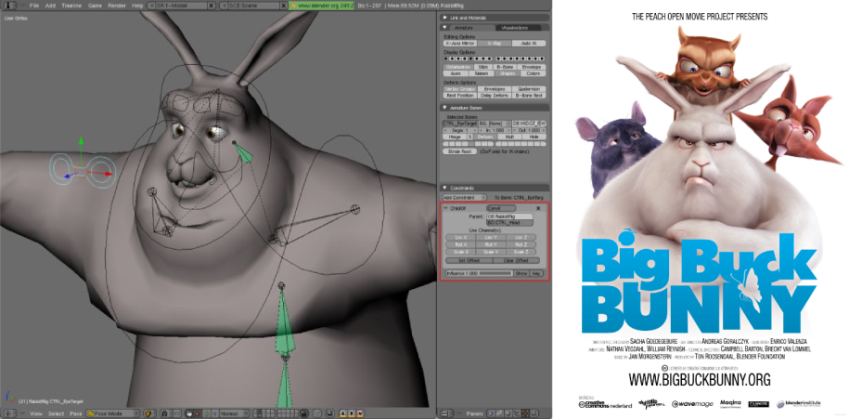Toggle Axes display option
This screenshot has width=849, height=419.
tap(456, 73)
